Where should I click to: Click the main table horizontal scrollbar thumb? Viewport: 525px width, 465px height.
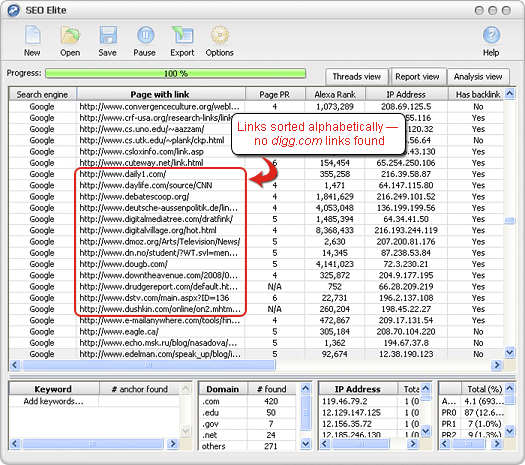(x=149, y=365)
